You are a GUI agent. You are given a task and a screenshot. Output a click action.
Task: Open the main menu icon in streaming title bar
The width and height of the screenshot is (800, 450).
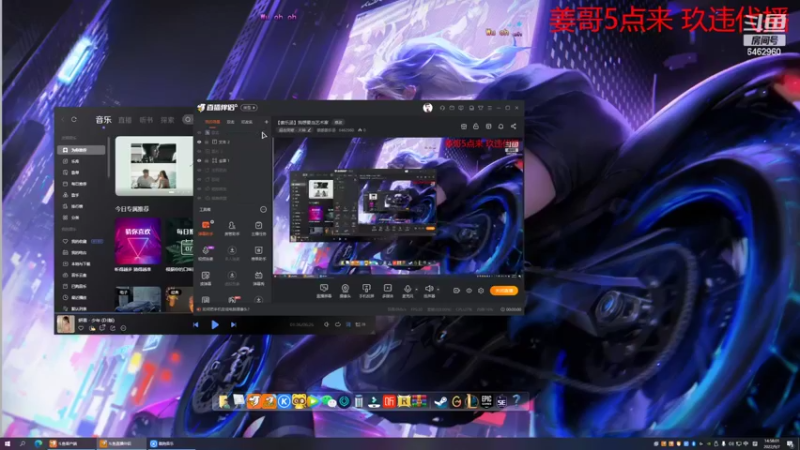pos(489,108)
